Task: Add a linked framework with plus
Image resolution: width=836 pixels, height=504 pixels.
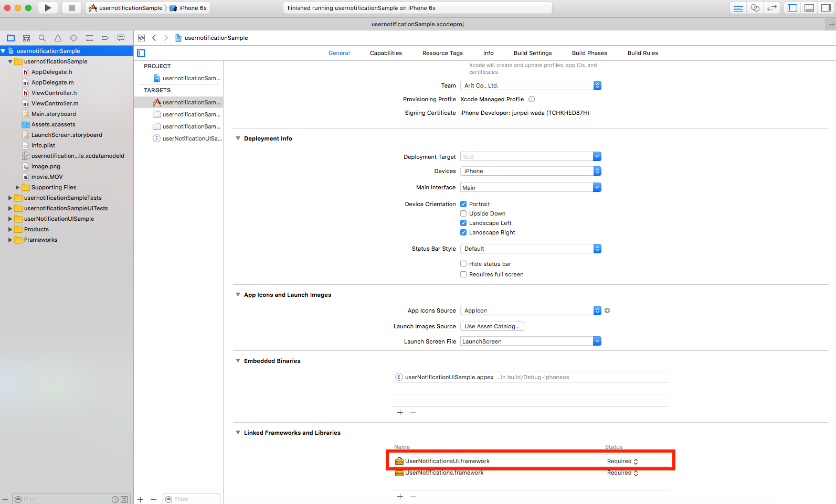Action: pos(400,496)
